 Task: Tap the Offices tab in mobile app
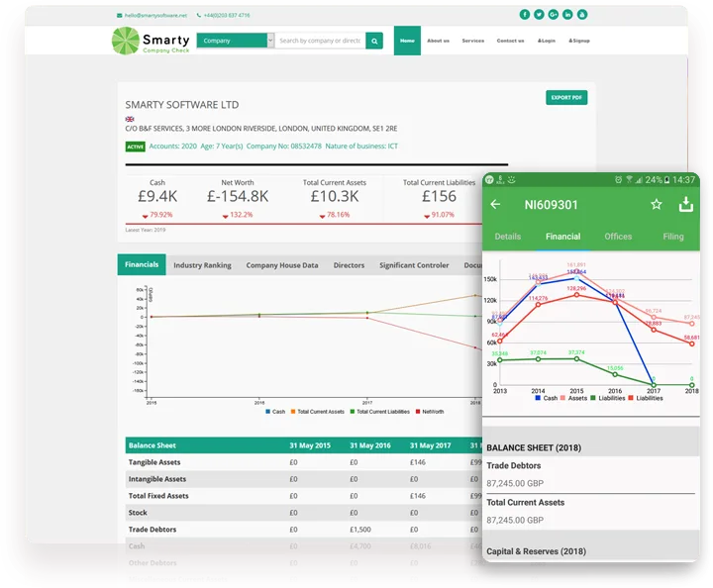[x=618, y=237]
